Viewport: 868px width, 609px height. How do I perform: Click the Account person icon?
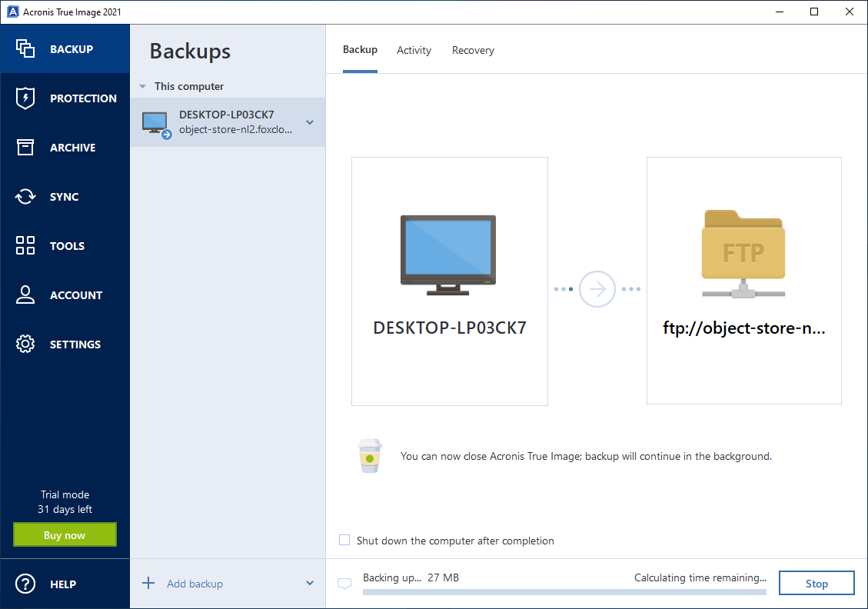pos(25,295)
